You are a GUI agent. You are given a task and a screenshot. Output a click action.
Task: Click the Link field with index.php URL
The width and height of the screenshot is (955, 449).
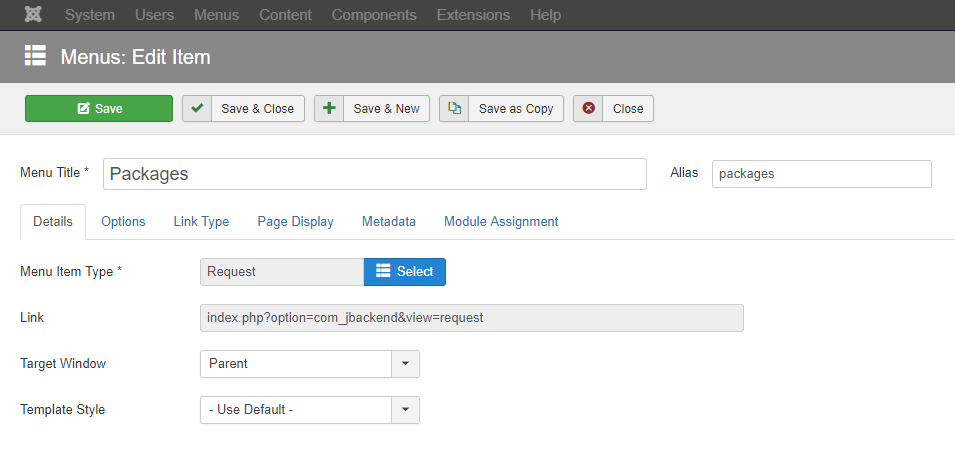coord(471,318)
